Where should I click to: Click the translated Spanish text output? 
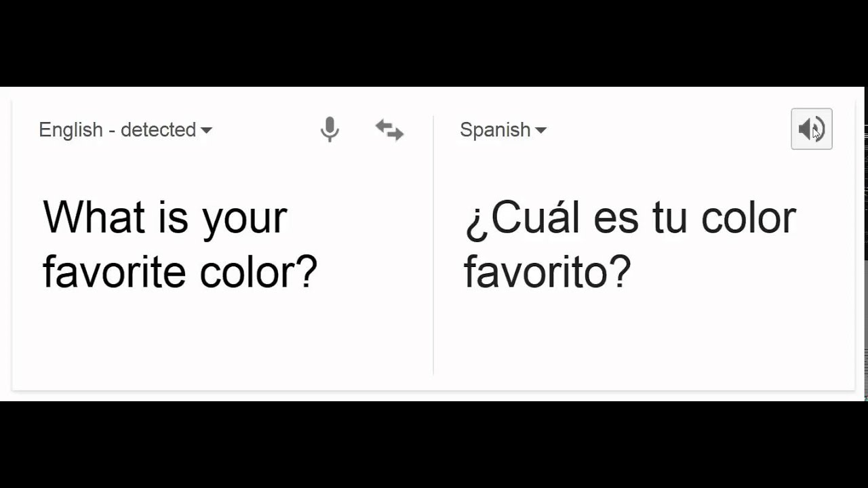629,244
